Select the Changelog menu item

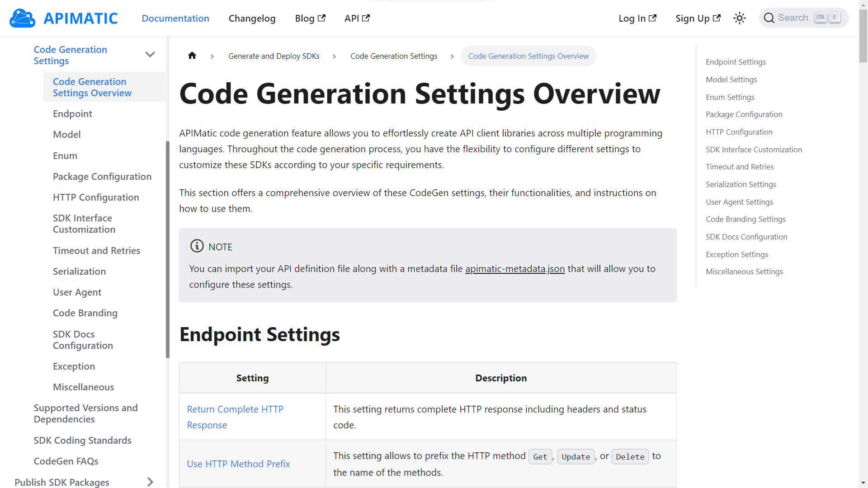[x=252, y=18]
